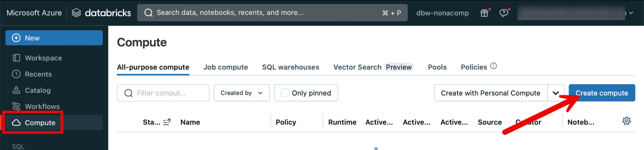This screenshot has width=644, height=150.
Task: Click the gift box icon in header
Action: tap(484, 13)
